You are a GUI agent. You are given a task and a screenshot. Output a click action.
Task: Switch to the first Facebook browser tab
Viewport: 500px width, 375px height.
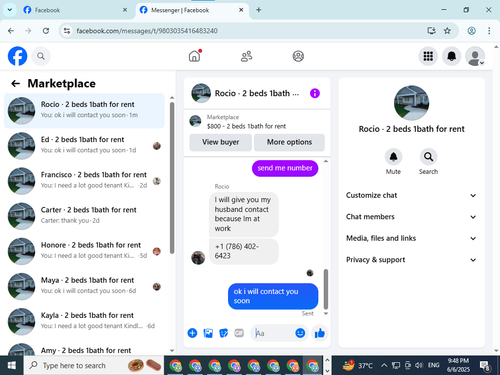click(x=75, y=10)
